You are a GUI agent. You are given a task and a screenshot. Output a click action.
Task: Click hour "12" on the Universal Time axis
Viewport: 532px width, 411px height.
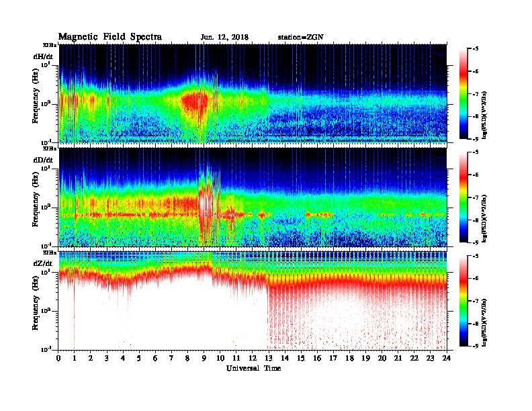point(253,358)
